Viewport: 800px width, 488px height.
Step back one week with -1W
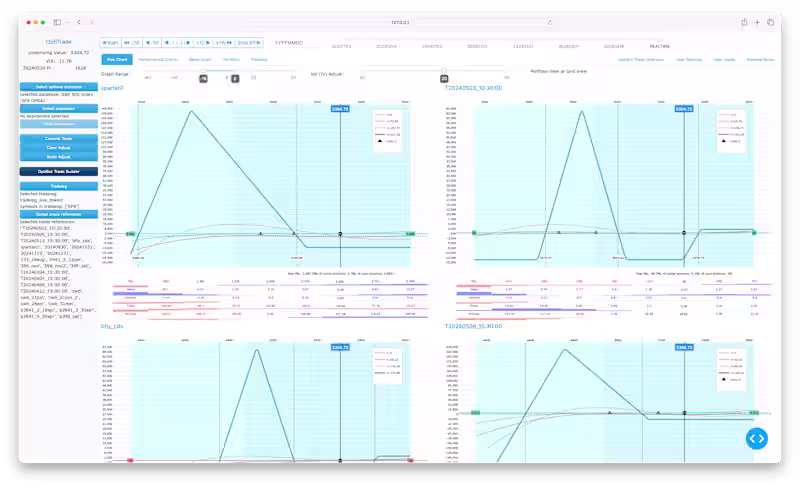coord(132,43)
